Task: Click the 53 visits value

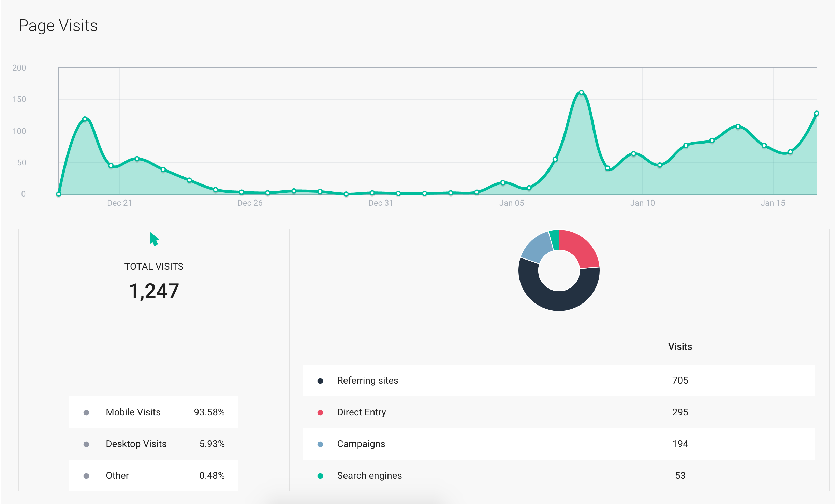Action: pos(680,475)
